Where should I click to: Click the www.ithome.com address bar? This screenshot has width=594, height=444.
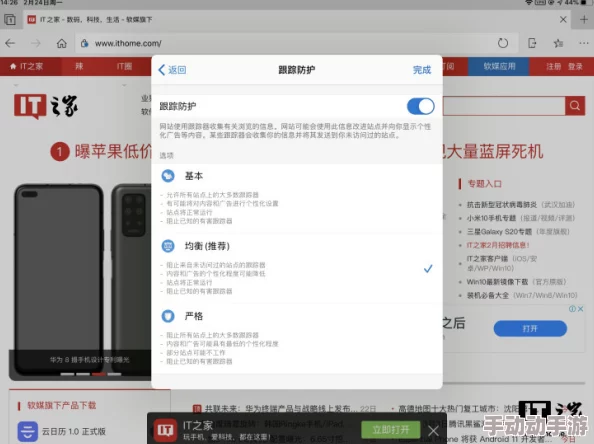tap(296, 43)
